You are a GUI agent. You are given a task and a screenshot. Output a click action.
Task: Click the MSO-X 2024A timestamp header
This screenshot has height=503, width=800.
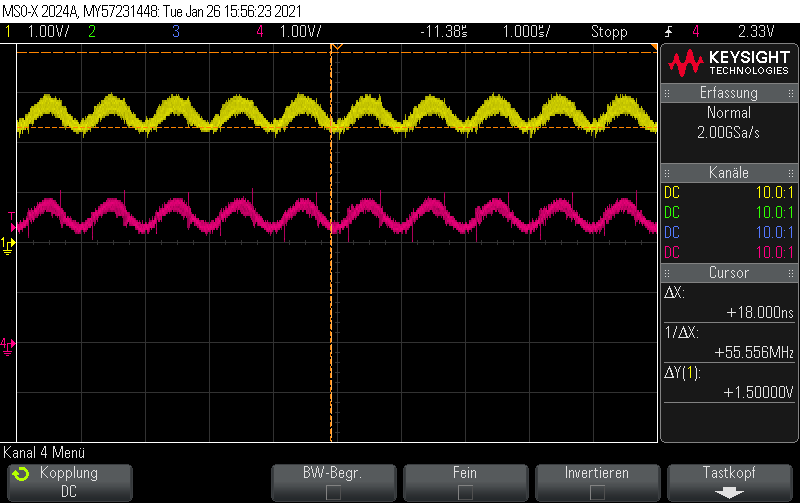click(x=152, y=11)
